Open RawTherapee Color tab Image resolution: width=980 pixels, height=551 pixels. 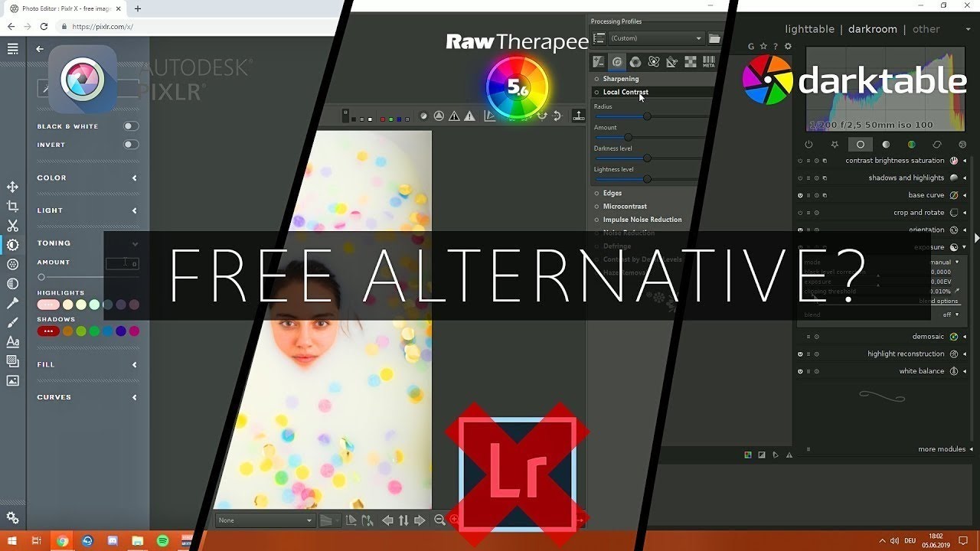tap(635, 62)
